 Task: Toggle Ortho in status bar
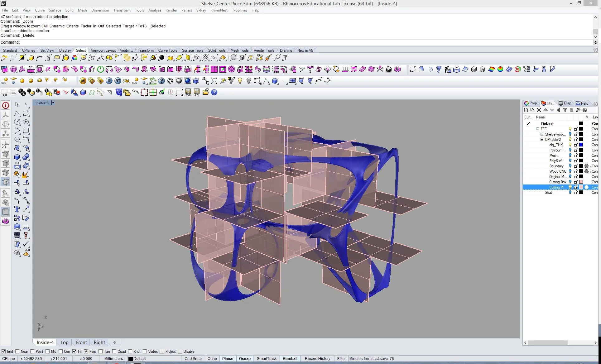point(212,359)
